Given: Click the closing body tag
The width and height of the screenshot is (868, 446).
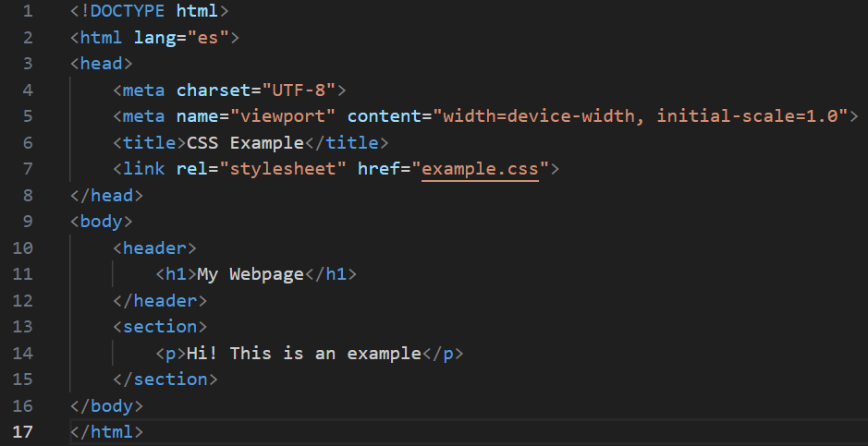Looking at the screenshot, I should 107,405.
